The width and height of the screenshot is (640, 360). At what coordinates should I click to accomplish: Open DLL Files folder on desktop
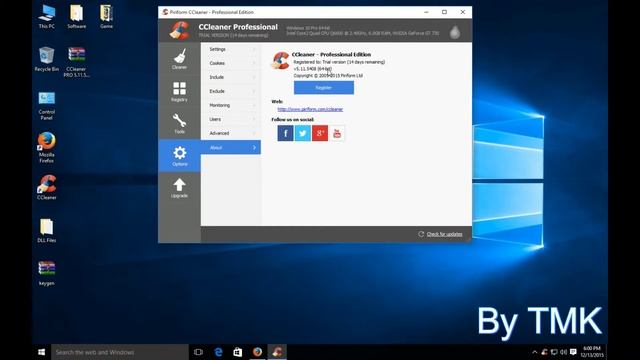47,231
